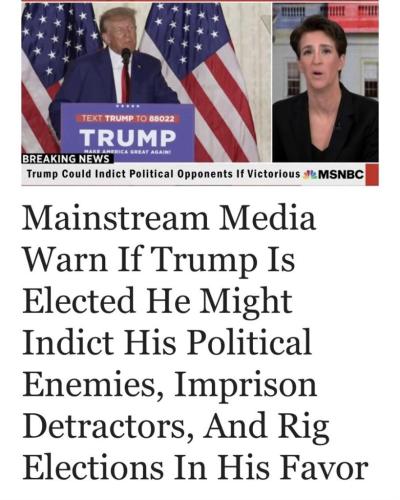Open the news anchor video panel on the right
400x500 pixels.
[x=325, y=82]
